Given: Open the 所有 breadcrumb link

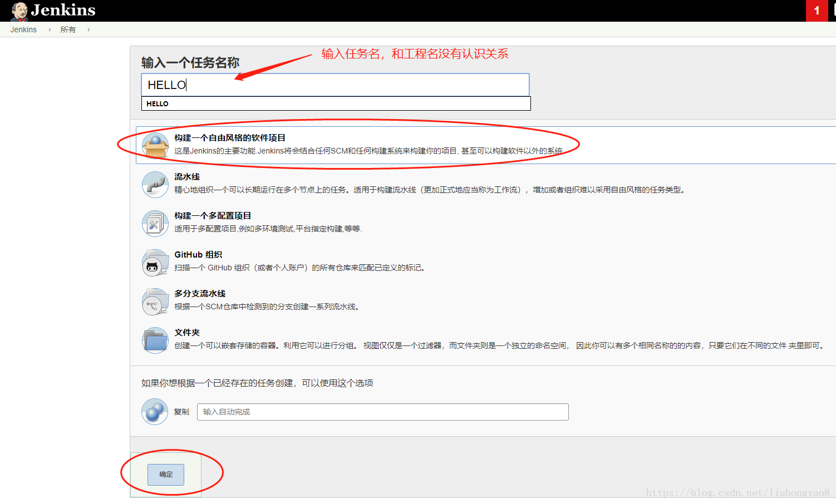Looking at the screenshot, I should coord(68,29).
